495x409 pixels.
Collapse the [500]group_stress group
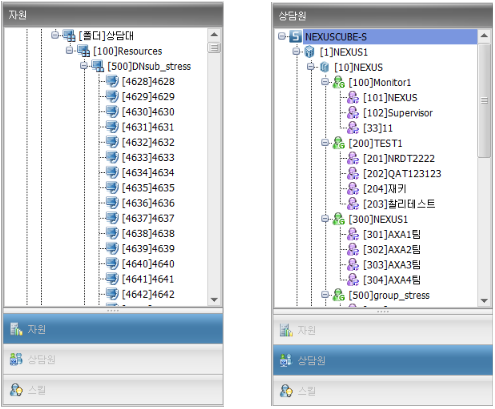click(325, 295)
